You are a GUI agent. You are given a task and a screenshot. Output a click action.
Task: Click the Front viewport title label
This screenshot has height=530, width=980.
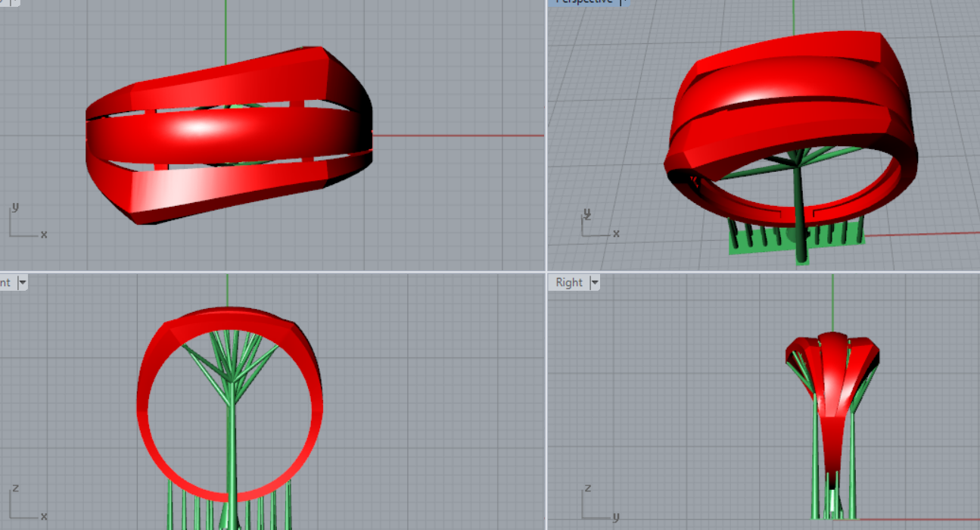click(5, 282)
